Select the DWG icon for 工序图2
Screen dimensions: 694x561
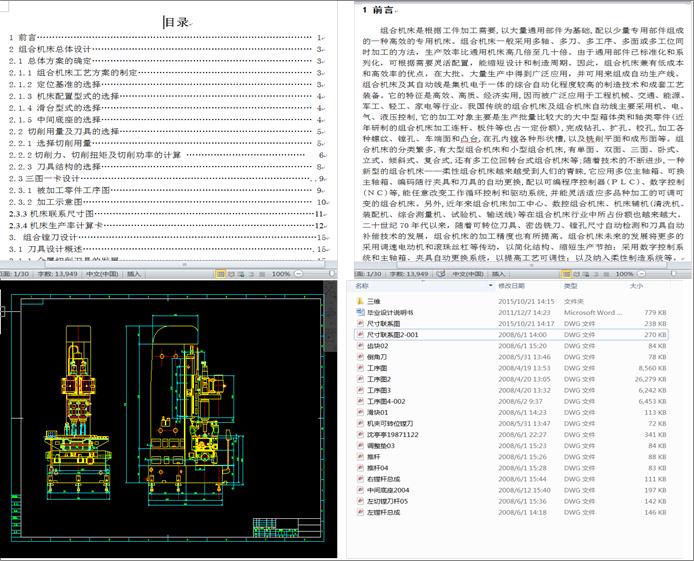360,379
